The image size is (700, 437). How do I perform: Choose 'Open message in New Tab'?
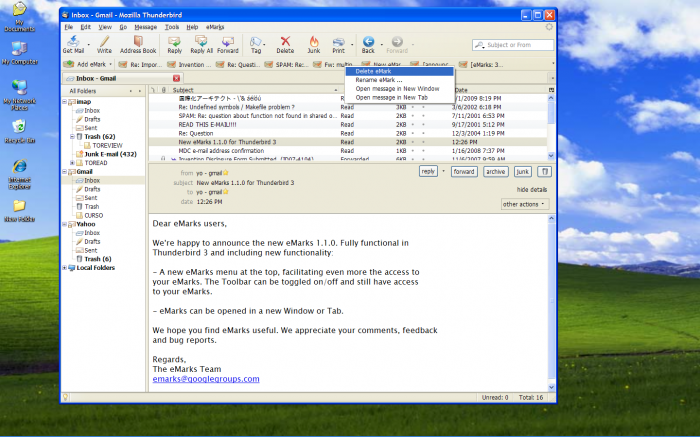[x=400, y=97]
